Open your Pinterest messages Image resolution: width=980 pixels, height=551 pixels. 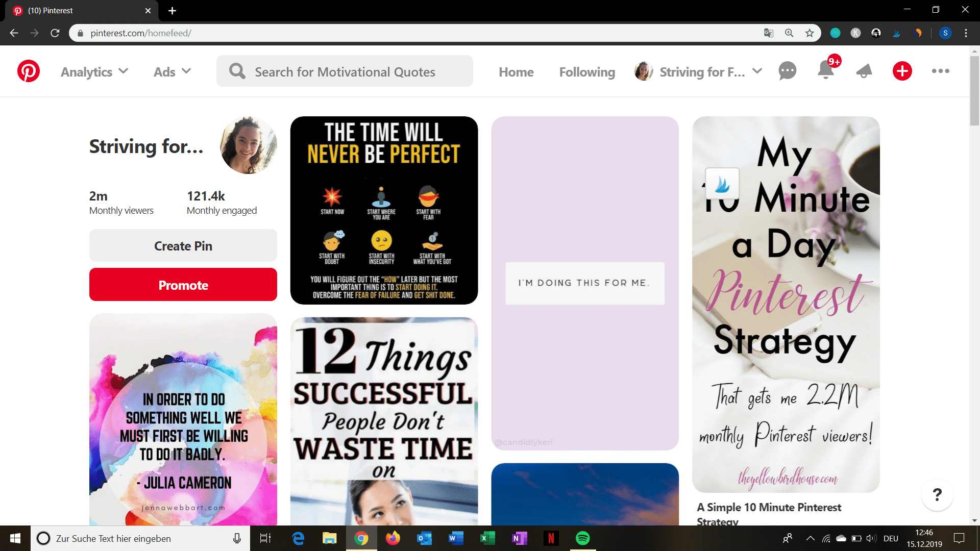click(x=787, y=71)
